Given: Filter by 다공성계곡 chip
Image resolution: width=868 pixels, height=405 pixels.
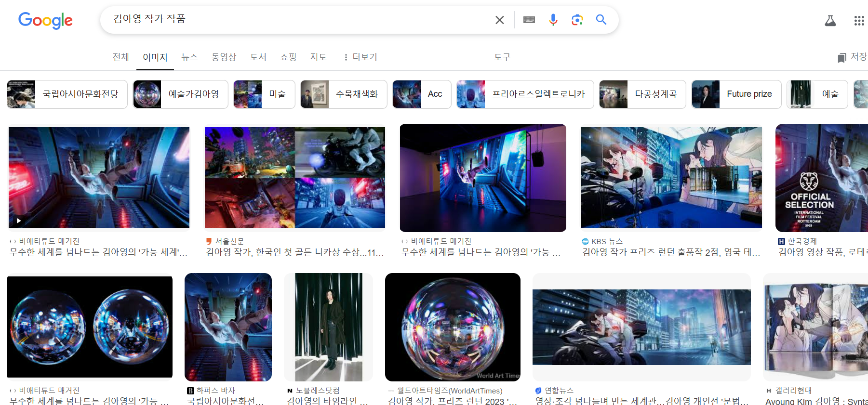Looking at the screenshot, I should pyautogui.click(x=642, y=94).
